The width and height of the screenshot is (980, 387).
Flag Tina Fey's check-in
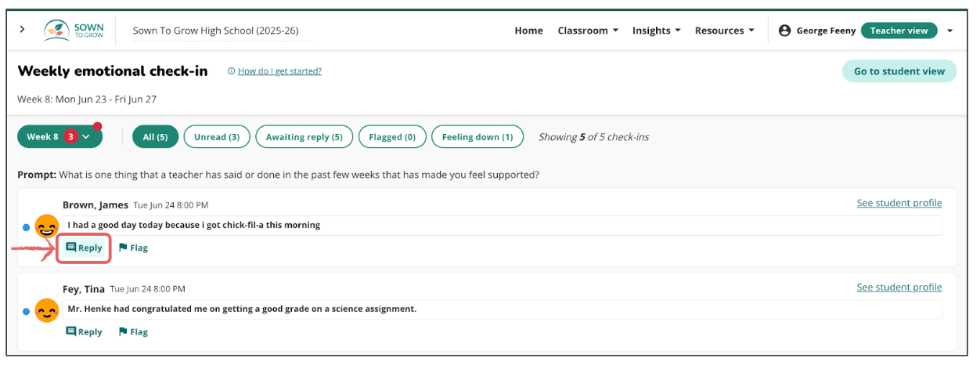click(133, 331)
